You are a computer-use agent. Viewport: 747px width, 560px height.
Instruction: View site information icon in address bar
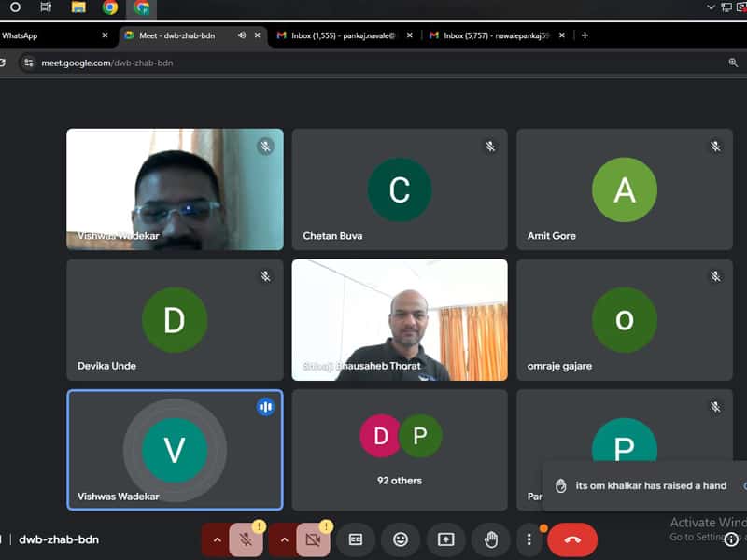(29, 63)
